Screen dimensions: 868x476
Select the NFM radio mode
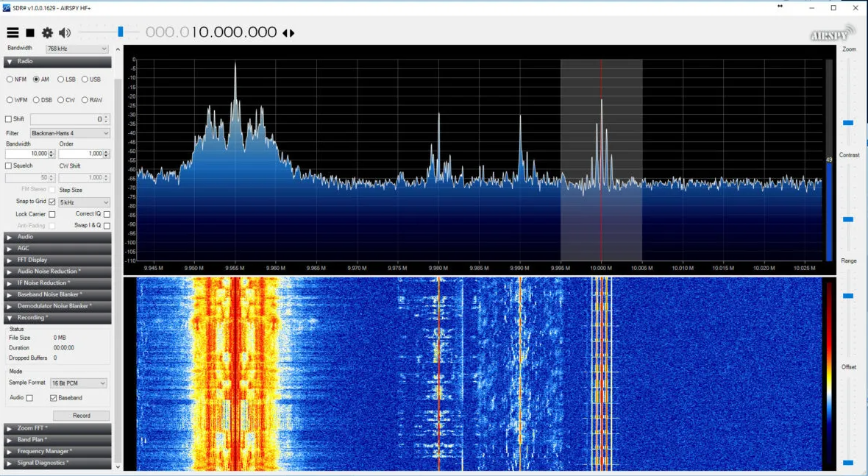(x=10, y=79)
